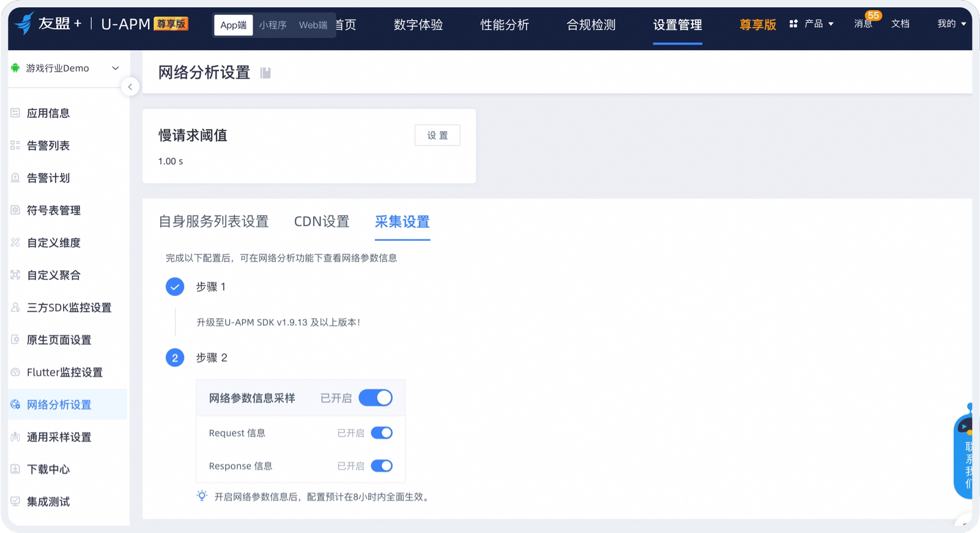980x533 pixels.
Task: Click the 符号表管理 sidebar icon
Action: tap(15, 210)
